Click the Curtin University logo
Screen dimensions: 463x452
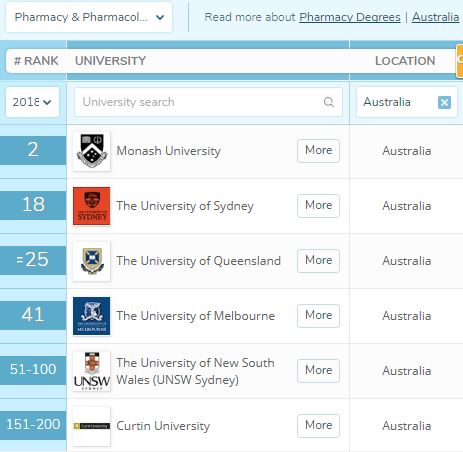pyautogui.click(x=92, y=426)
